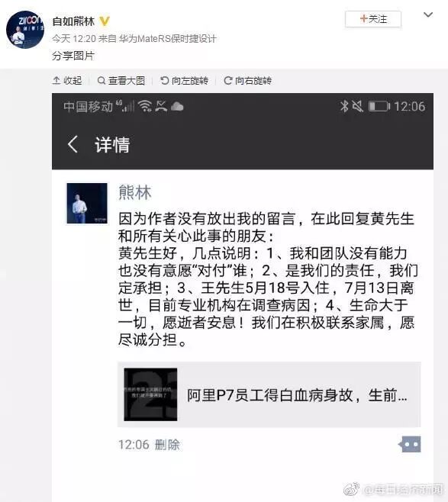Screen dimensions: 448x502
Task: Tap the muted sound status icon
Action: (357, 106)
